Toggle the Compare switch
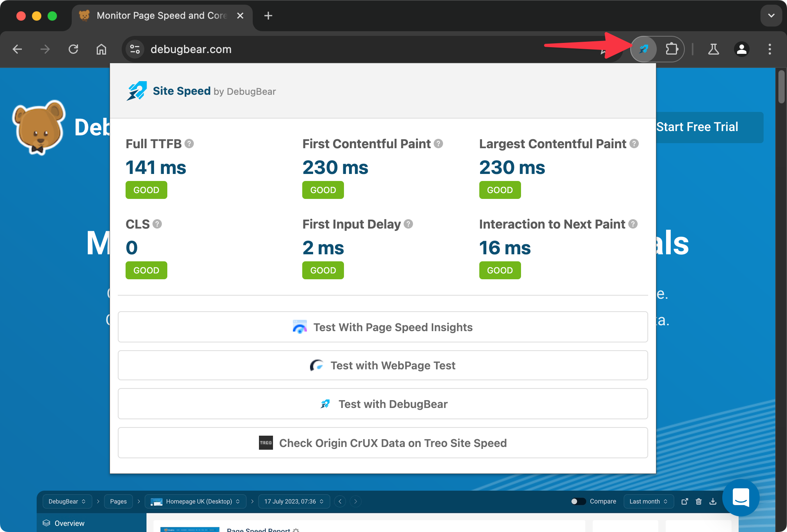787x532 pixels. click(578, 501)
